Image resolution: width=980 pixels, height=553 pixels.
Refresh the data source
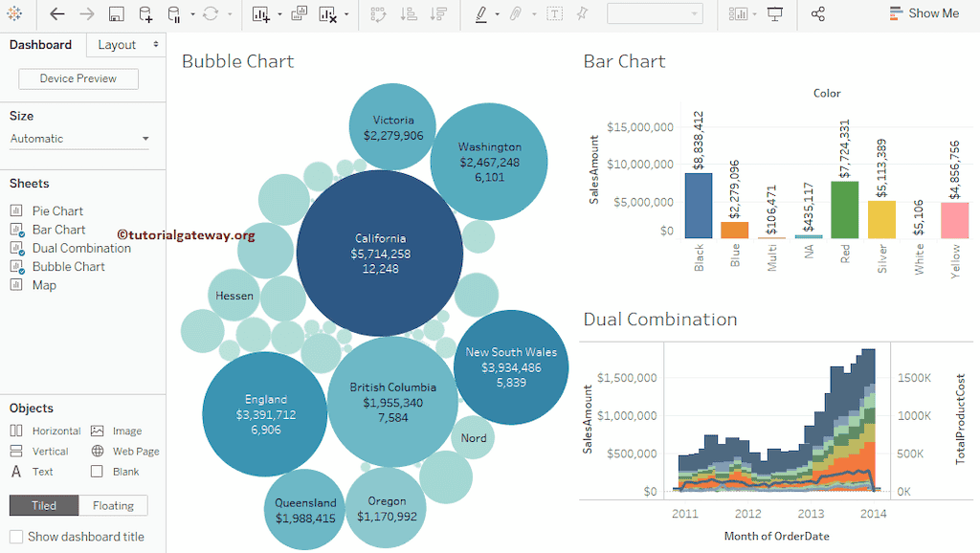211,13
